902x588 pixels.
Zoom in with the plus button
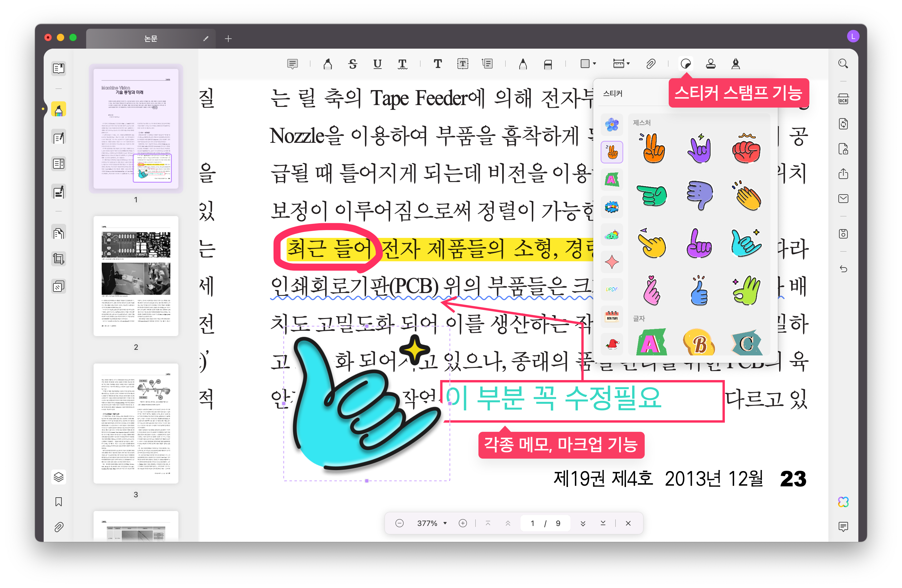click(x=463, y=523)
